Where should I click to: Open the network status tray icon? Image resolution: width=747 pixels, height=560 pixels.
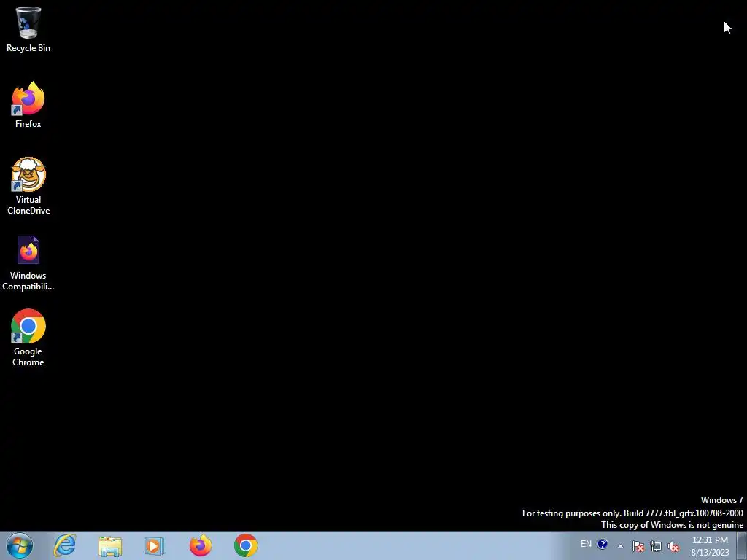click(656, 546)
